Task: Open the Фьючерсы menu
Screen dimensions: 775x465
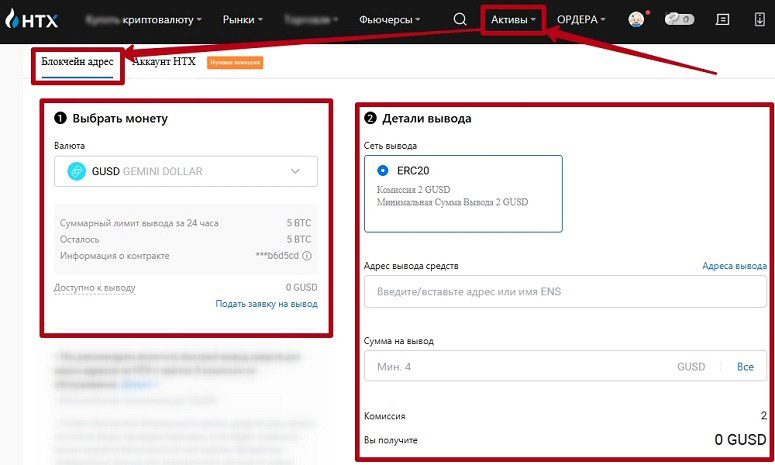Action: 389,19
